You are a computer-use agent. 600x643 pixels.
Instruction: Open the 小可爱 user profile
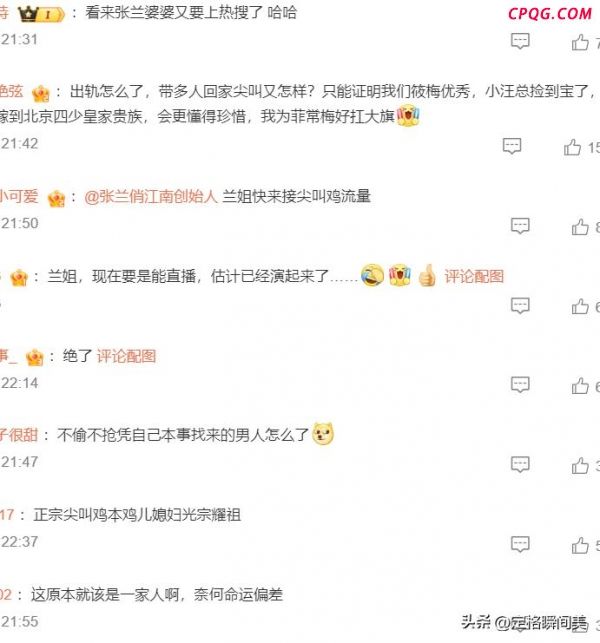(x=19, y=196)
